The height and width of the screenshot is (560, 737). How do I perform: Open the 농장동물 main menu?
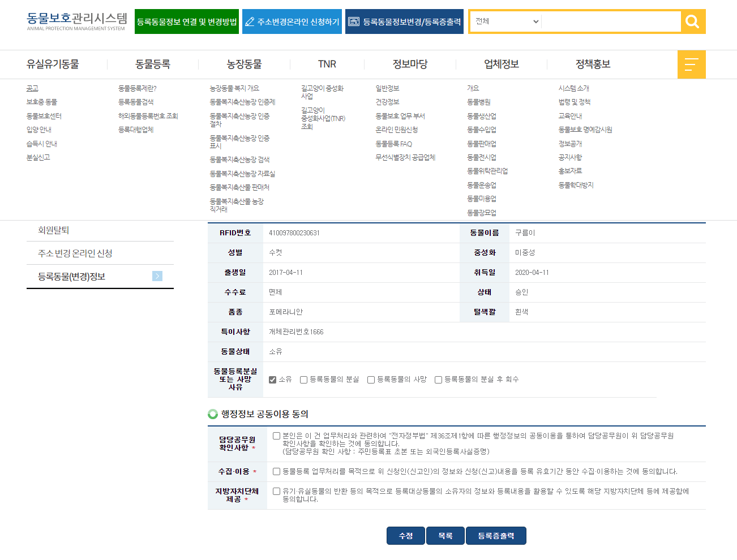[244, 64]
